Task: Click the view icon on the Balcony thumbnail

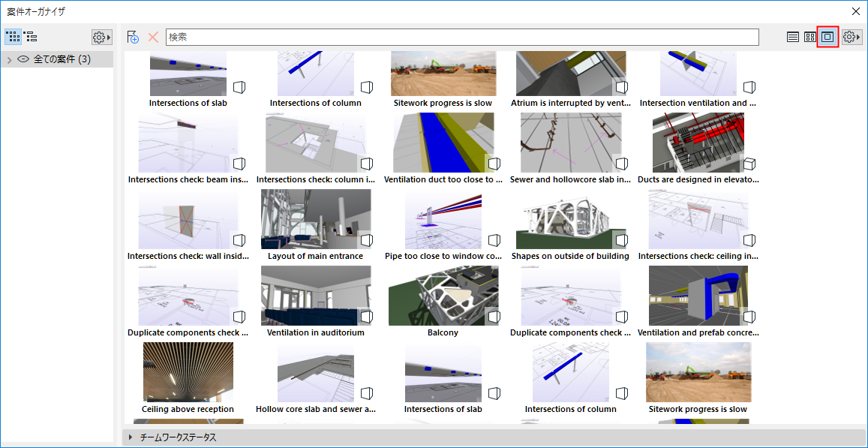Action: (x=494, y=316)
